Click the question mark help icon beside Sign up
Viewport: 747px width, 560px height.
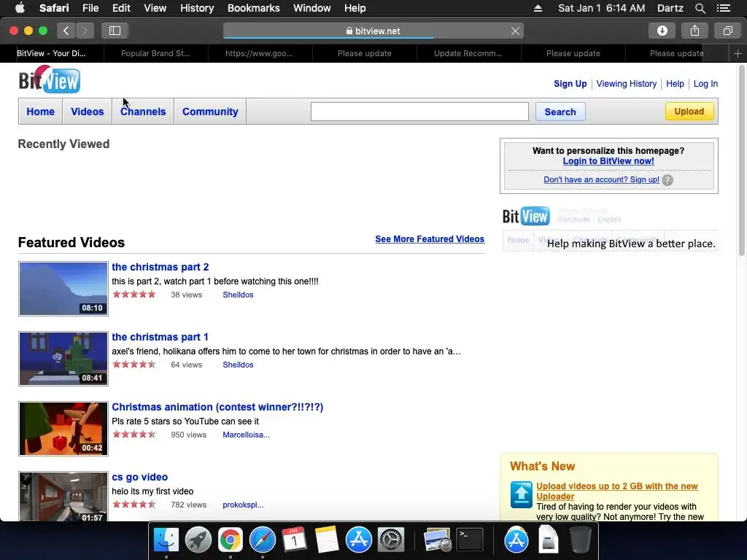click(x=667, y=180)
